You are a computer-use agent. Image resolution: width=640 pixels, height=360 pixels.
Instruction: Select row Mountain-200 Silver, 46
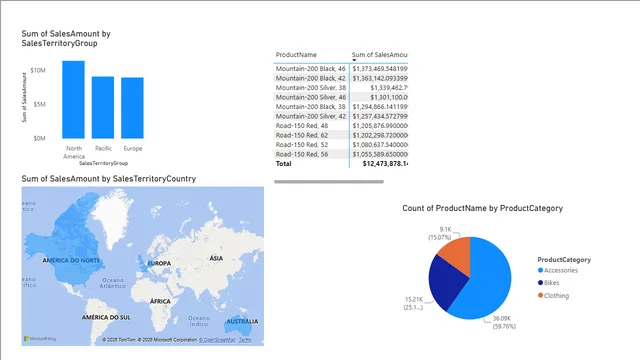341,97
